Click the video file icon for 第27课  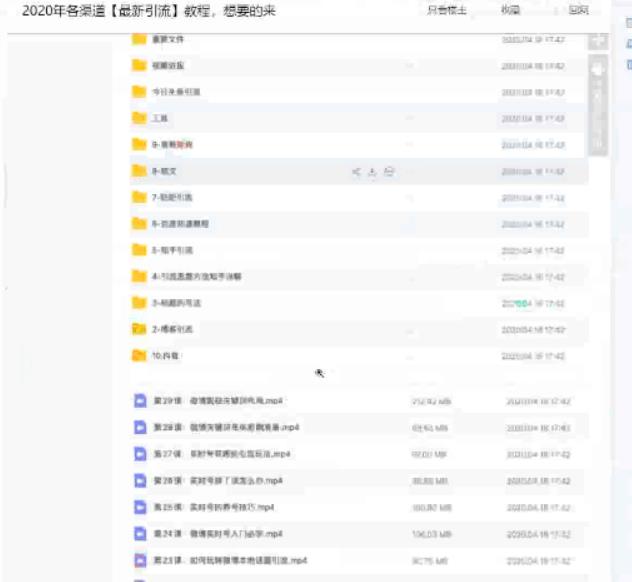coord(140,454)
